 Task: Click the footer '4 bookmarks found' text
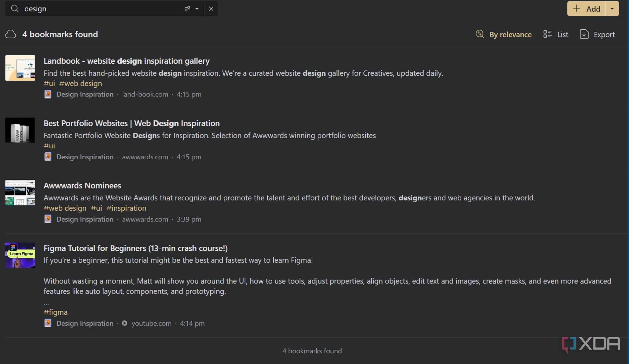pyautogui.click(x=312, y=351)
